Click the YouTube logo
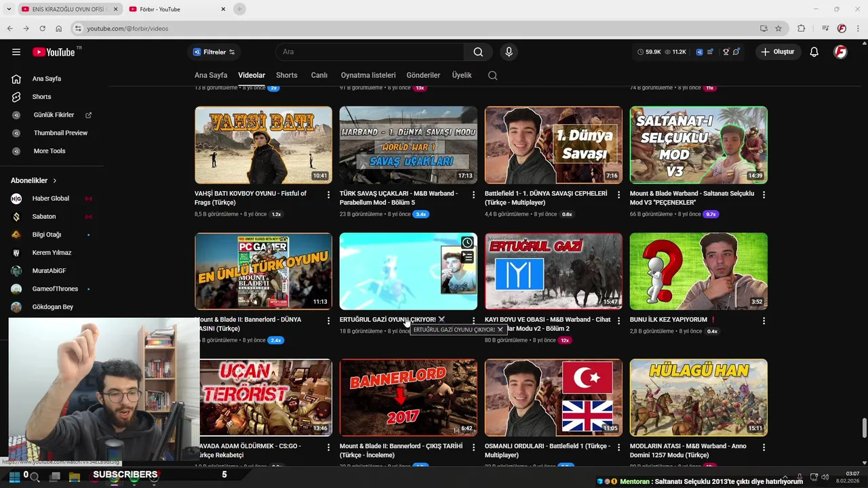 tap(54, 52)
